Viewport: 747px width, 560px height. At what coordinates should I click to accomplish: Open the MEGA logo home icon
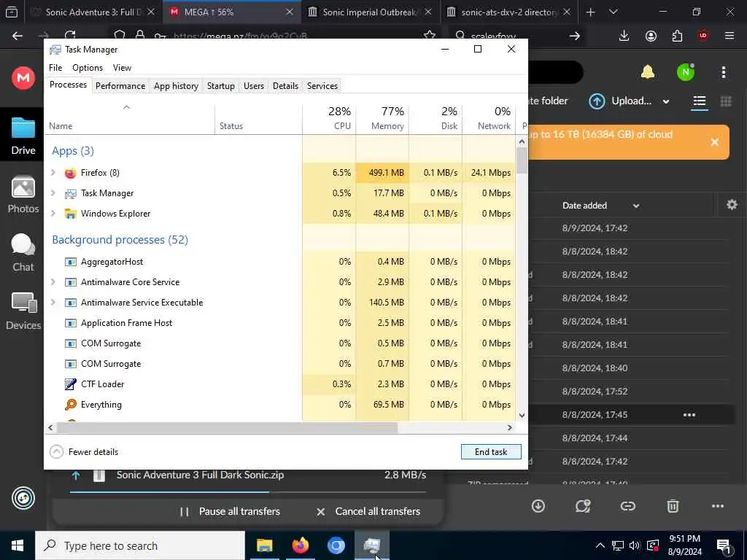tap(23, 77)
